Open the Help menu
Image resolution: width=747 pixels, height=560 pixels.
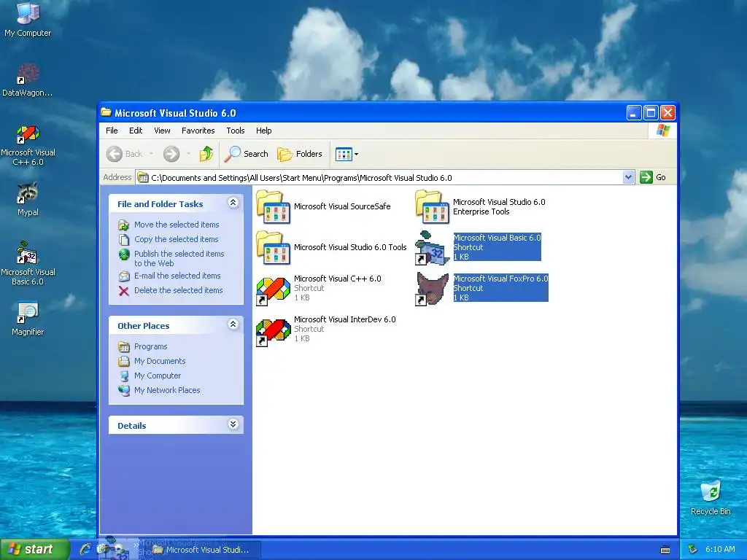(x=263, y=131)
